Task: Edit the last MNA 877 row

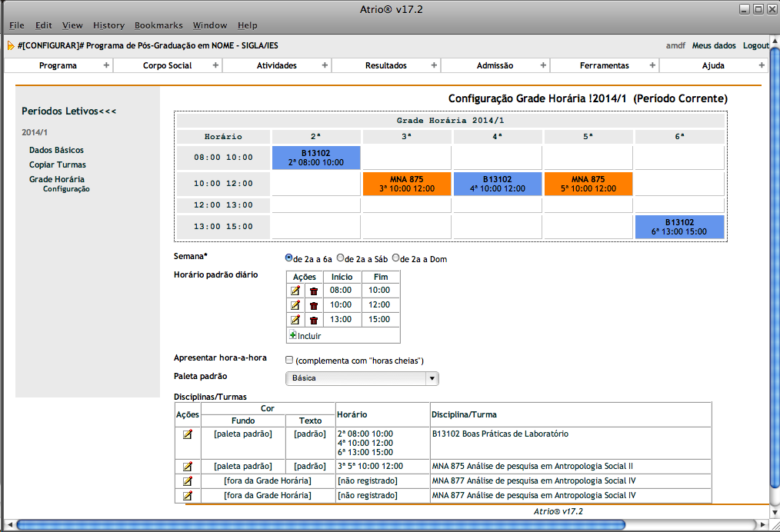Action: pyautogui.click(x=187, y=495)
